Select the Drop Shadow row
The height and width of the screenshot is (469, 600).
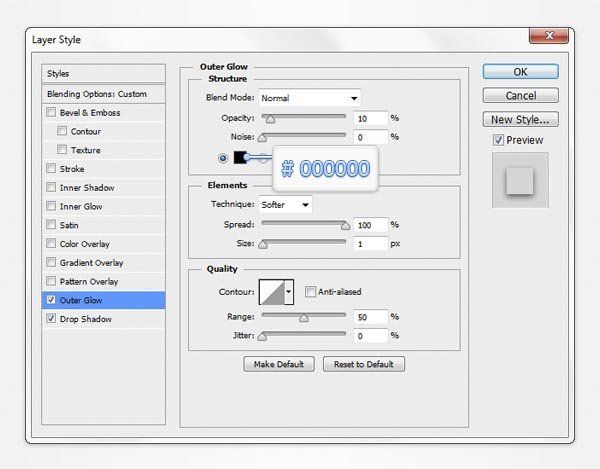[x=103, y=319]
